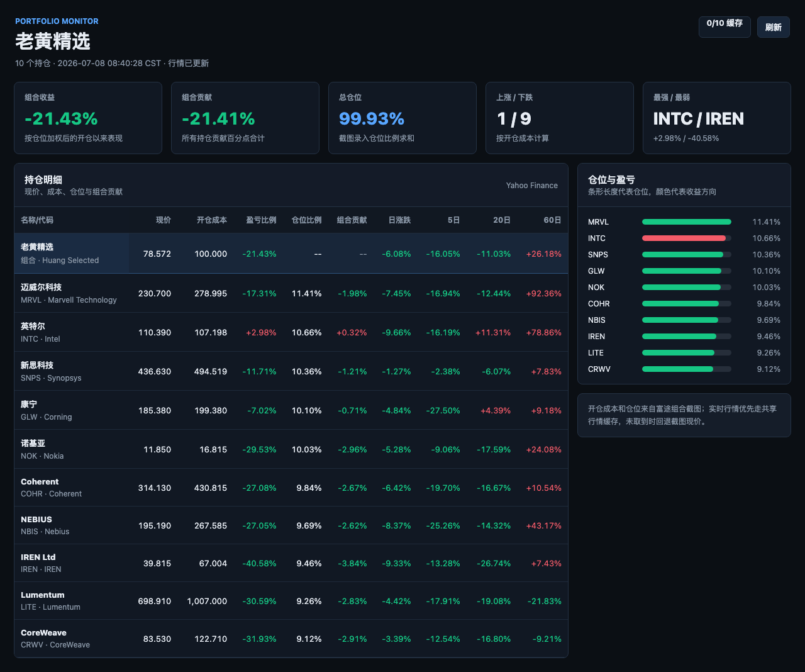Click the PORTFOLIO MONITOR header label

pos(57,21)
